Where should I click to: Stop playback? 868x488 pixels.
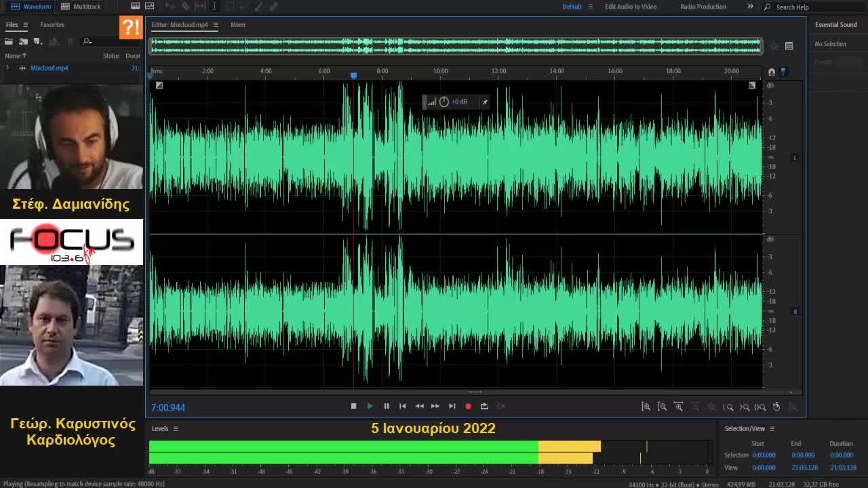(353, 406)
